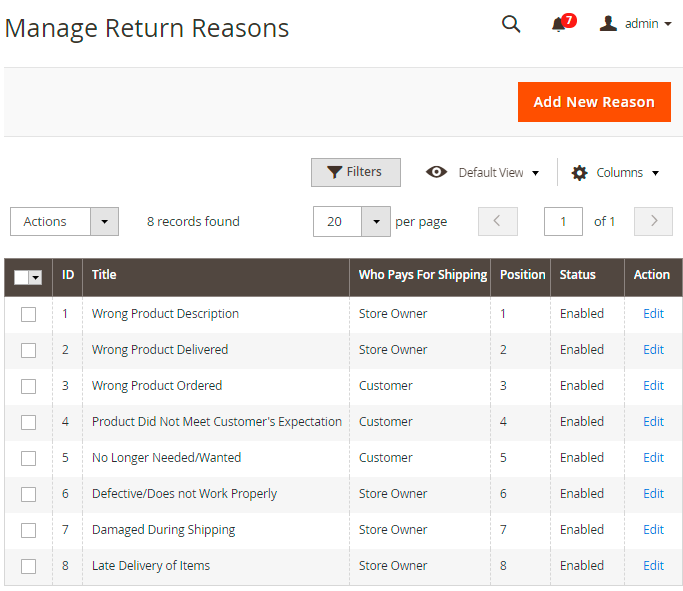Image resolution: width=683 pixels, height=591 pixels.
Task: Sort by the Position column header
Action: click(x=522, y=275)
